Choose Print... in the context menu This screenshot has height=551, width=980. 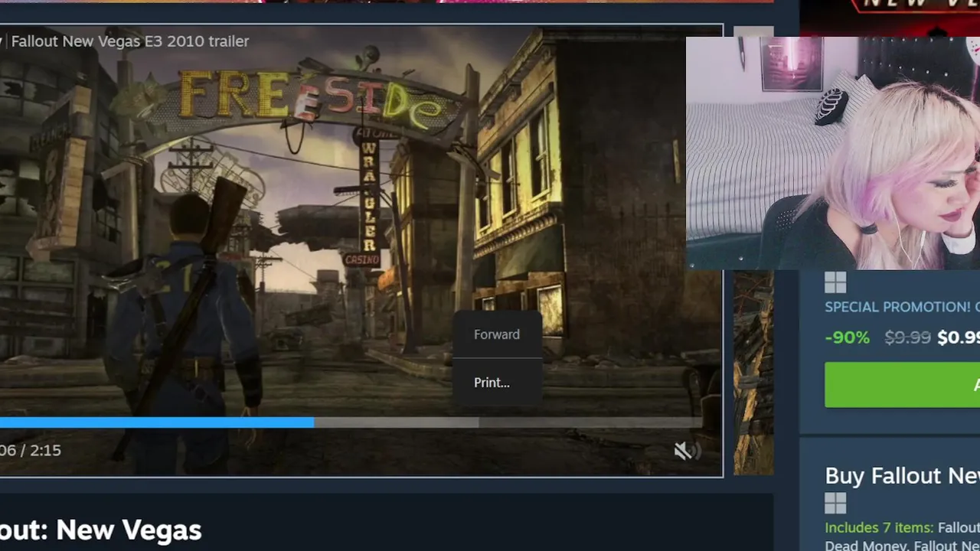click(492, 383)
